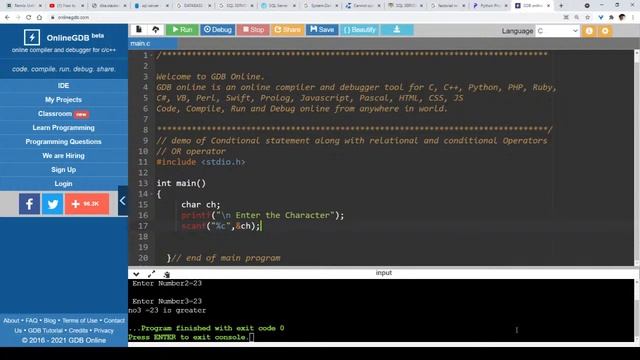Click the clear console icon
This screenshot has height=360, width=640.
pyautogui.click(x=167, y=275)
